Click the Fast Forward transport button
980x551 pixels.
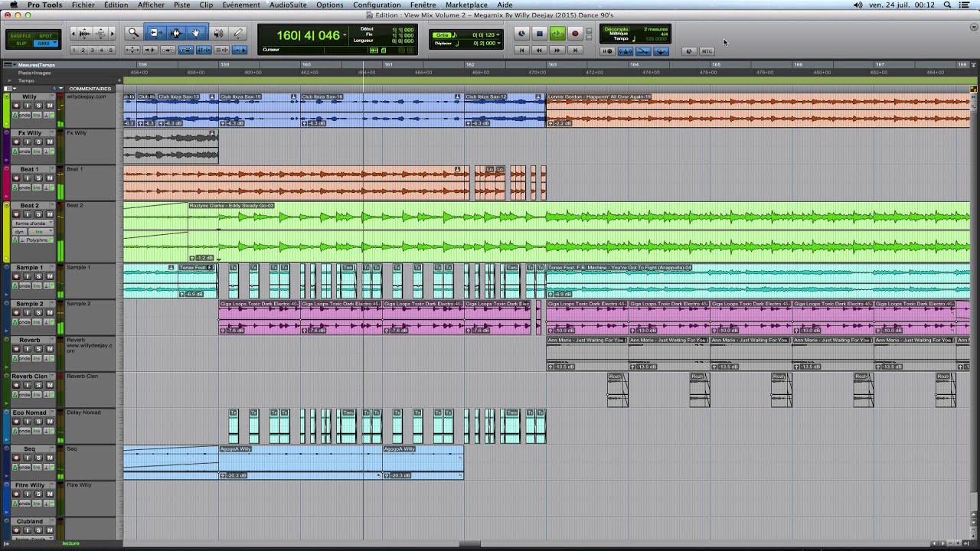(557, 51)
